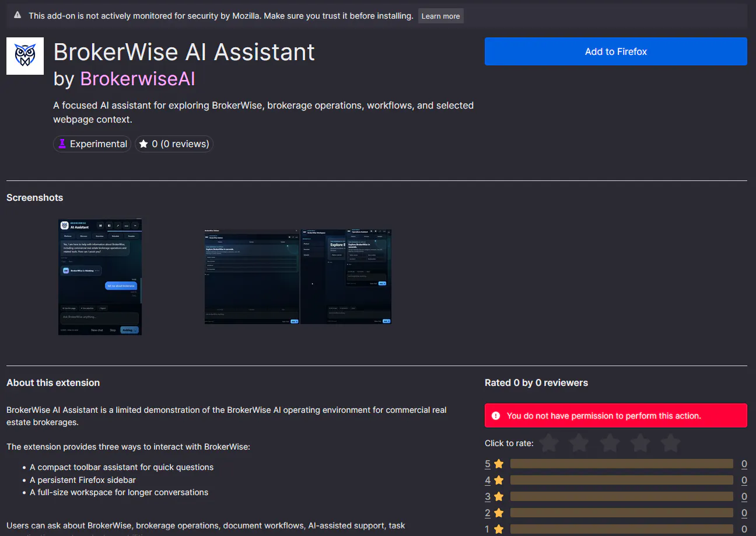This screenshot has width=756, height=536.
Task: Click the 'Screenshots' heading
Action: click(34, 197)
